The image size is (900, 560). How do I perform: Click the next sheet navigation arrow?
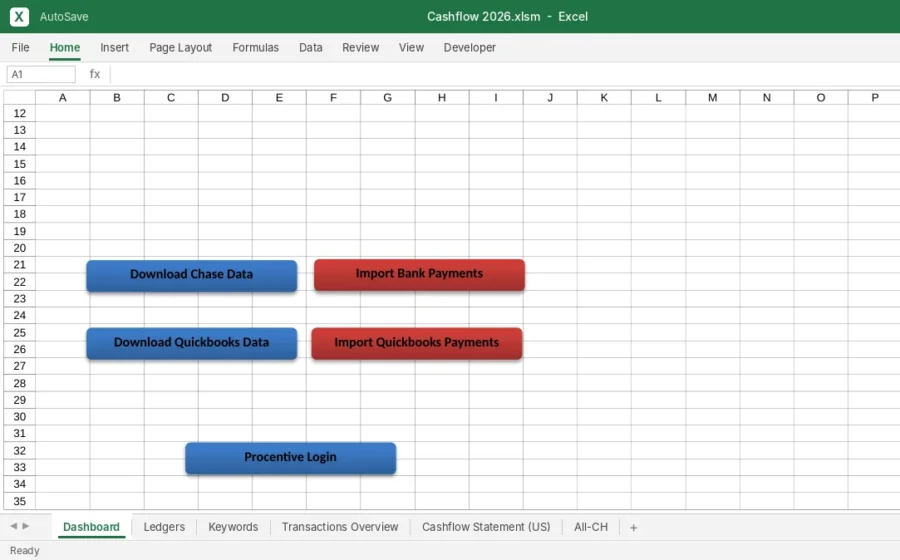click(25, 526)
